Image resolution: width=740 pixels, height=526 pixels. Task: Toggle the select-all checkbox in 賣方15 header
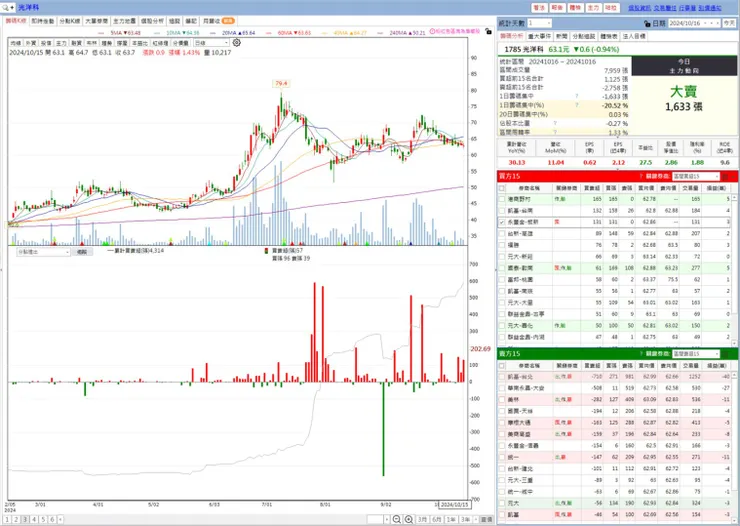(502, 366)
